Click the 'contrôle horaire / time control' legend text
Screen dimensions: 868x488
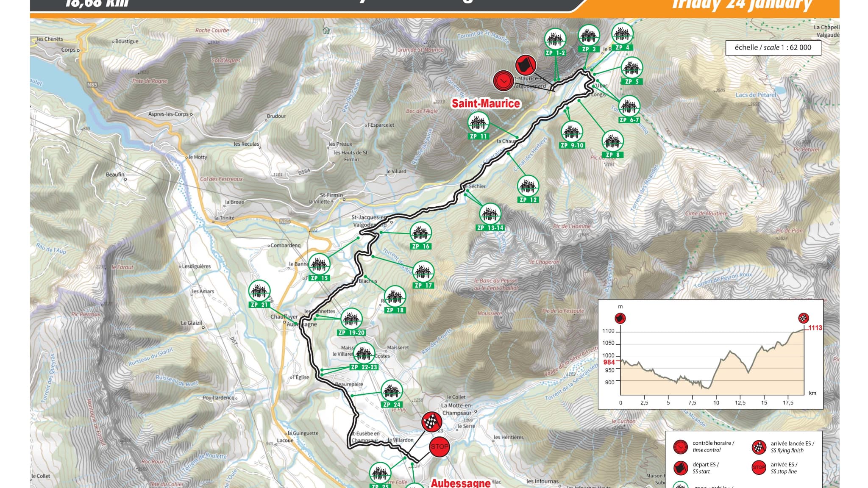[x=713, y=446]
